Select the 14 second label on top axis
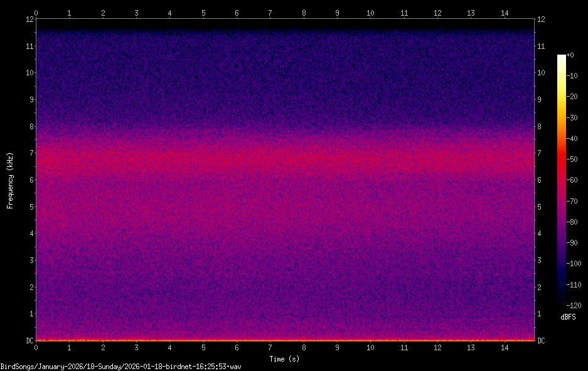The width and height of the screenshot is (588, 371). click(504, 12)
